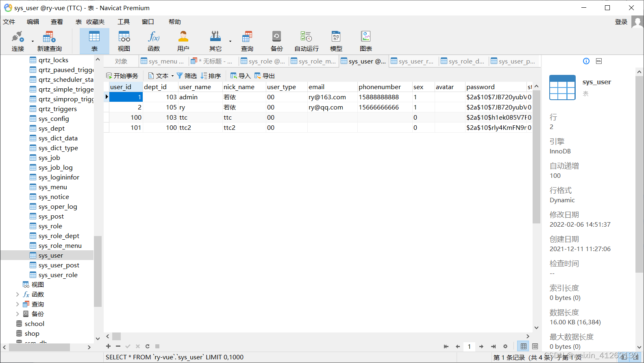Click the 导入 (Import) button
This screenshot has height=363, width=644.
240,76
